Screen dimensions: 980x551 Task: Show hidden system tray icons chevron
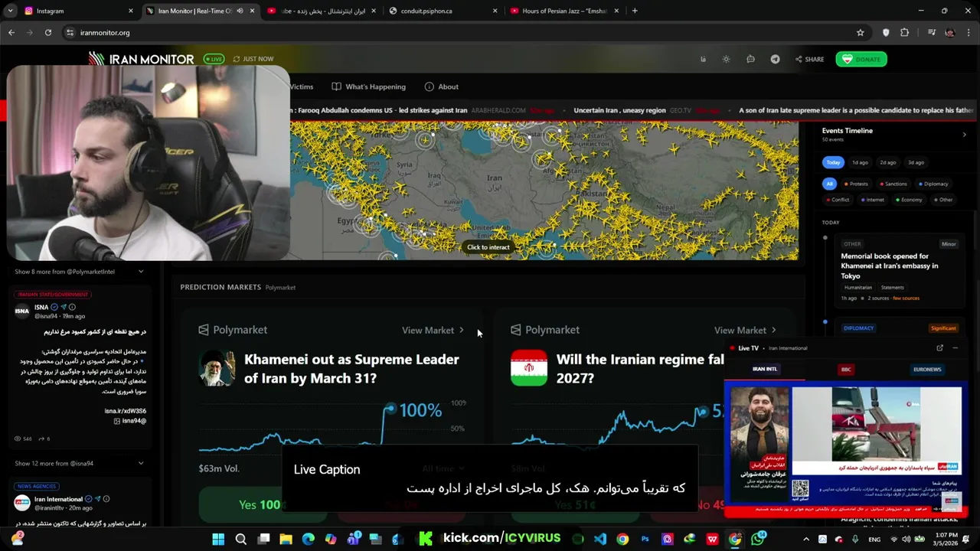click(x=805, y=539)
